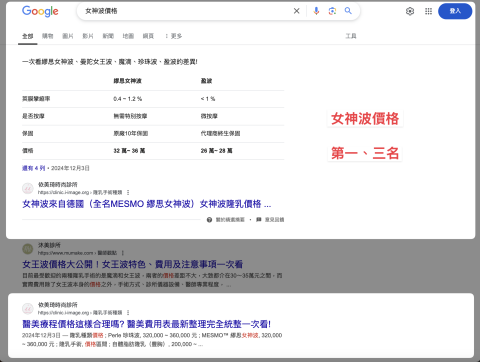
Task: Click the 關於精選摘要 help icon
Action: (209, 220)
